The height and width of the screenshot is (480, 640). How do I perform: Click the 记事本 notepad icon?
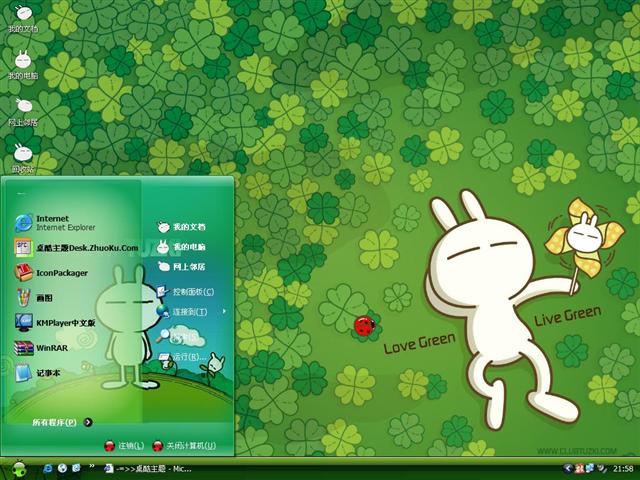coord(23,373)
